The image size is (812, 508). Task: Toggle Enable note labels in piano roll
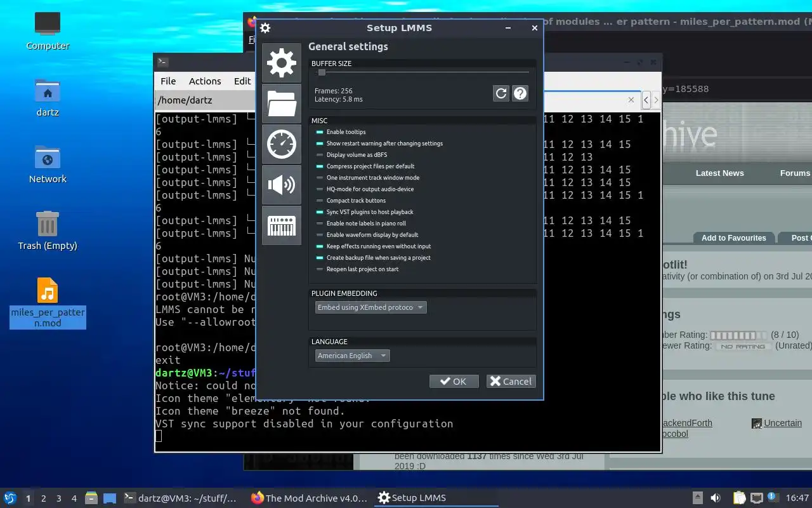coord(361,224)
